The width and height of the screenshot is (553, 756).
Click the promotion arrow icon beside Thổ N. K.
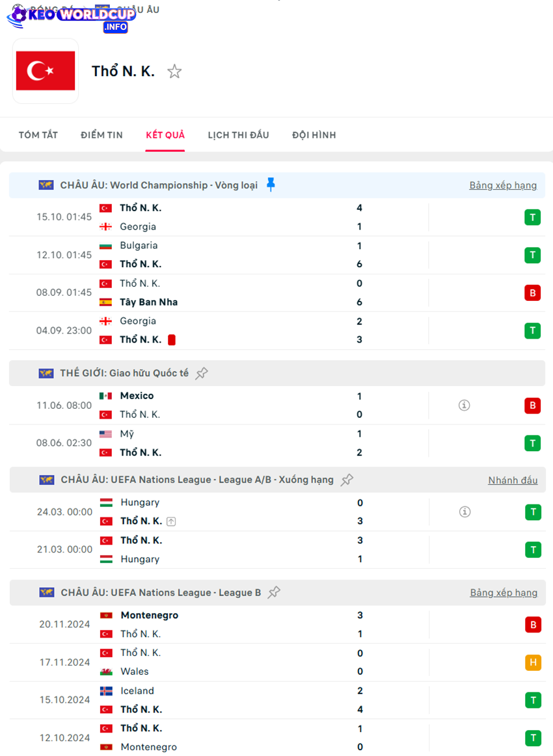coord(171,521)
